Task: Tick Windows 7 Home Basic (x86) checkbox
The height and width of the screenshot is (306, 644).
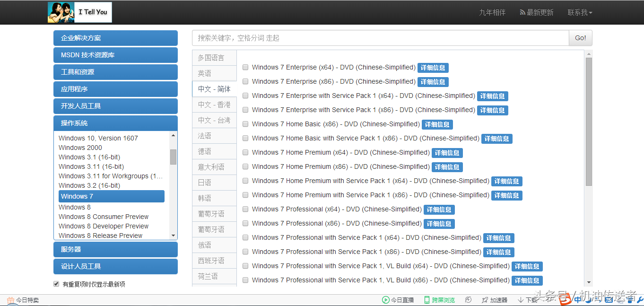Action: tap(245, 124)
